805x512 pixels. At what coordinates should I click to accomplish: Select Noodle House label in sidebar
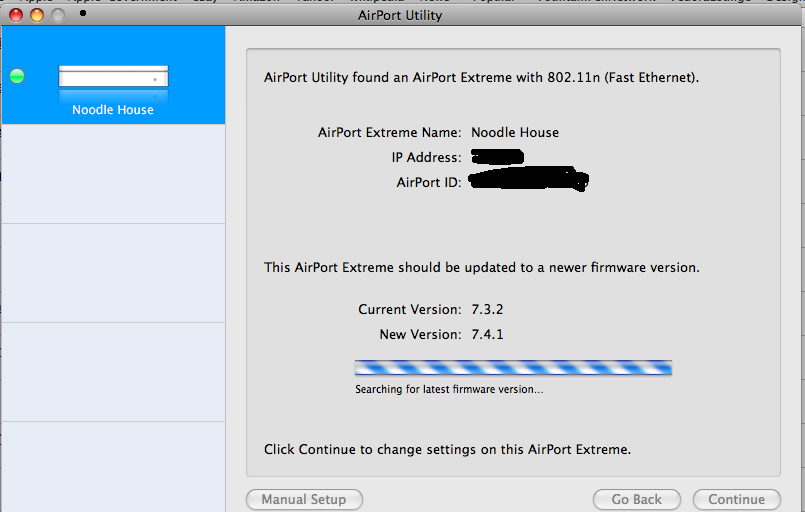point(113,109)
